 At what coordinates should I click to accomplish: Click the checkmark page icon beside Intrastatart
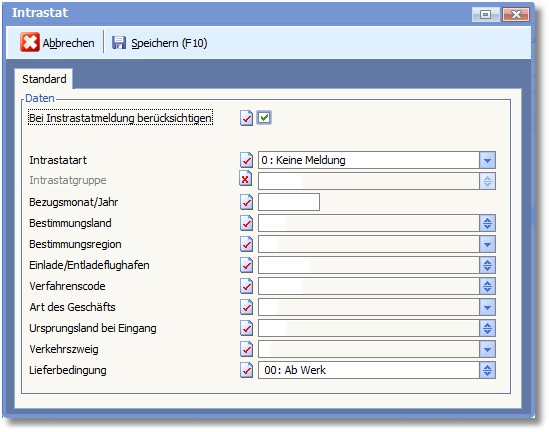(x=246, y=160)
